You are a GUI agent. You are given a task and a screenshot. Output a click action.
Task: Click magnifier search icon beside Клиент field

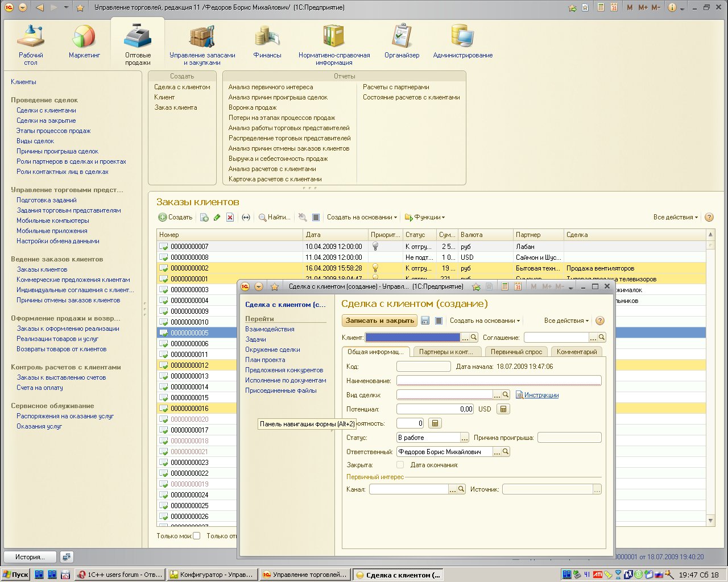point(474,338)
